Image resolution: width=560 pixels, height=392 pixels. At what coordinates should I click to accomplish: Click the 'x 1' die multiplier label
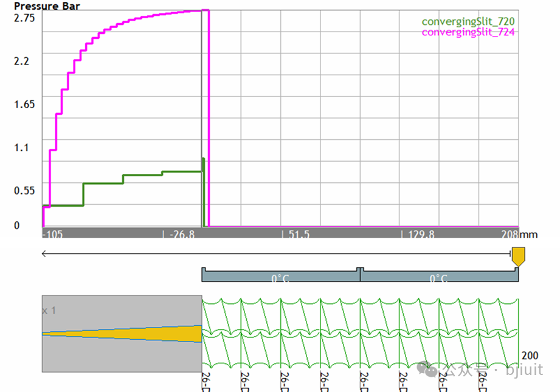coord(49,311)
